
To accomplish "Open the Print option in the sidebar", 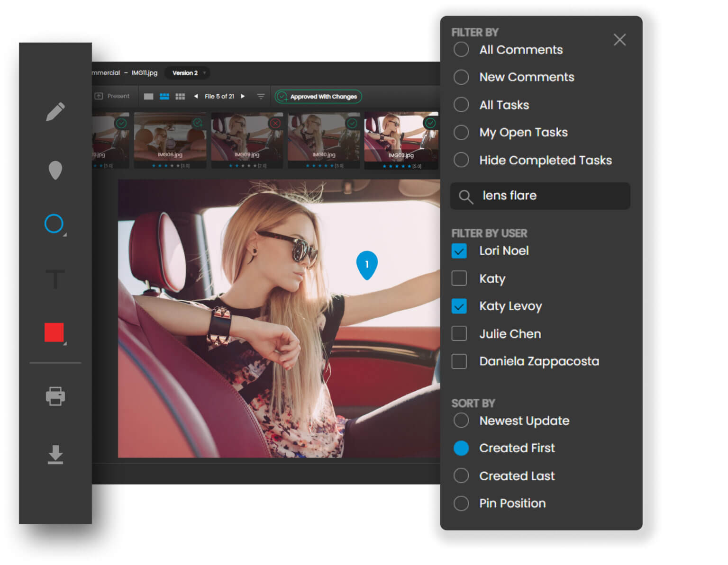I will tap(55, 397).
